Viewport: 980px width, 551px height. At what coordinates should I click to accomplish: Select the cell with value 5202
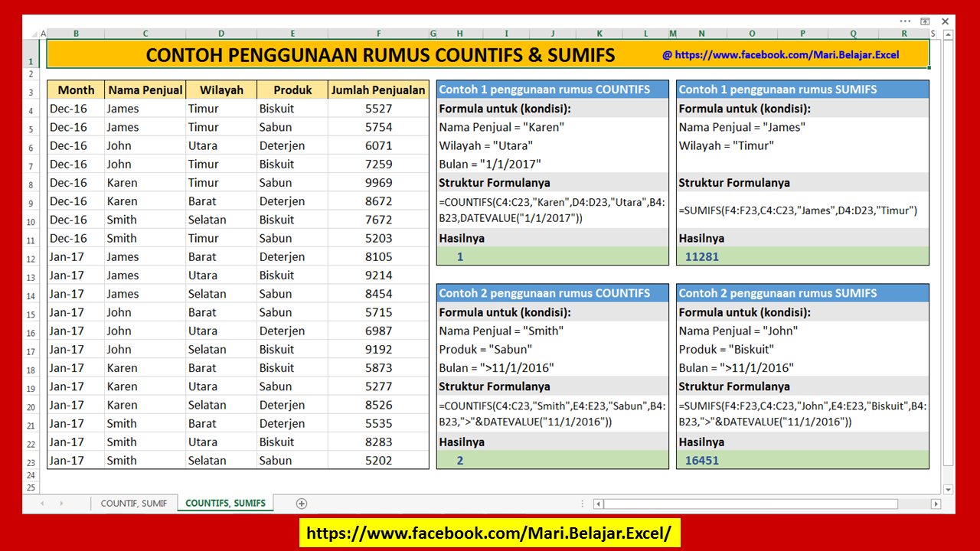(378, 461)
